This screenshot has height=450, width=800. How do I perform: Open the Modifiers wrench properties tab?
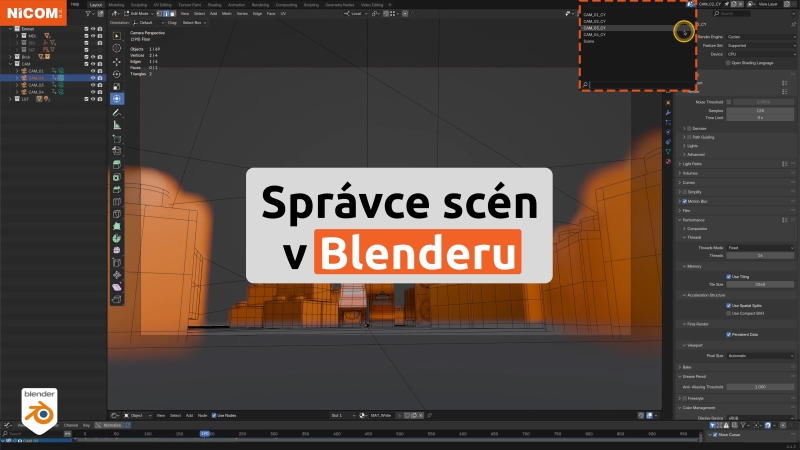(x=668, y=113)
